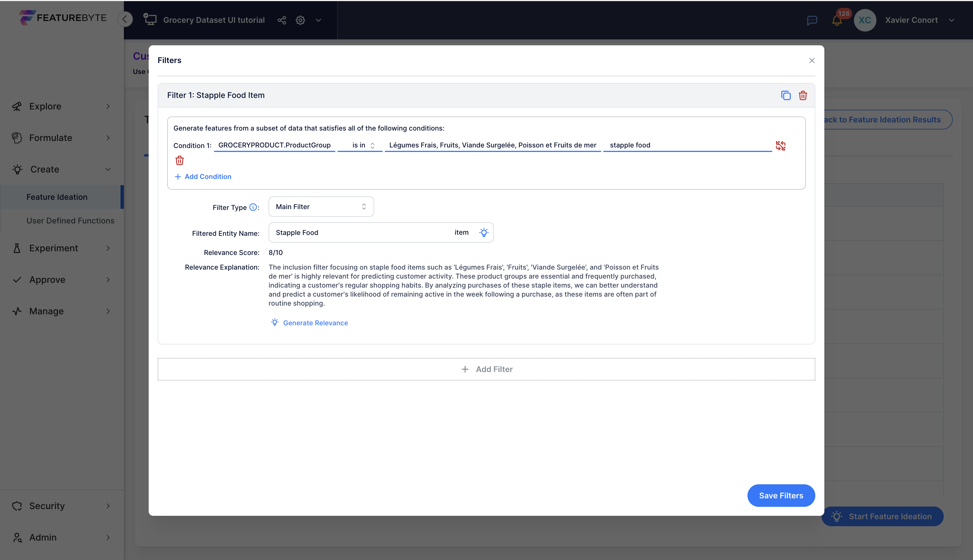Click Add Condition link
Viewport: 973px width, 560px height.
tap(203, 176)
